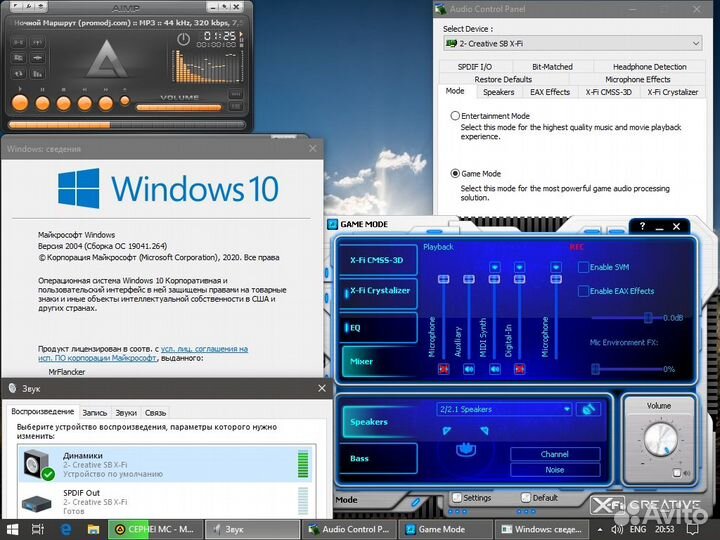720x540 pixels.
Task: Open the Связь tab
Action: (x=155, y=413)
